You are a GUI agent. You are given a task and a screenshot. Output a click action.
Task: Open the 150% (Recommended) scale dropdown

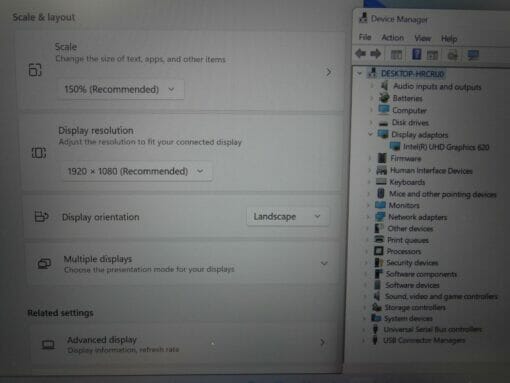click(x=120, y=89)
